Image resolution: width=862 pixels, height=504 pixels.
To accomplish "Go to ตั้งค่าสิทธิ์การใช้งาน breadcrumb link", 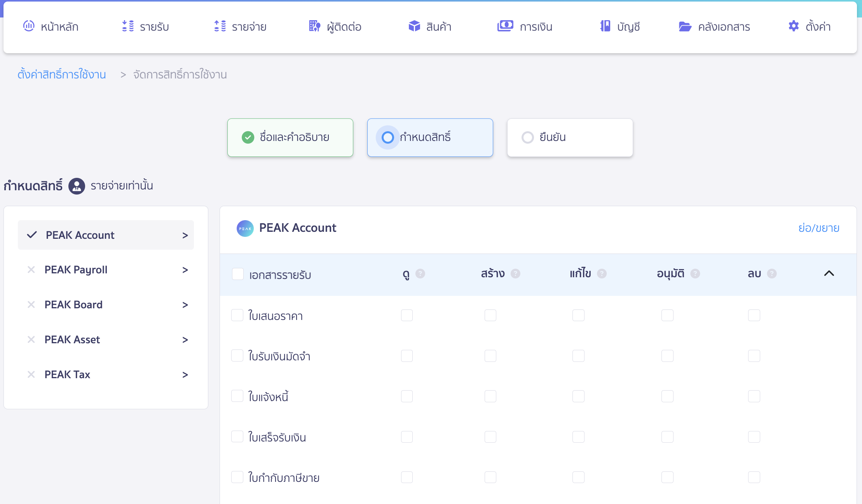I will tap(62, 74).
